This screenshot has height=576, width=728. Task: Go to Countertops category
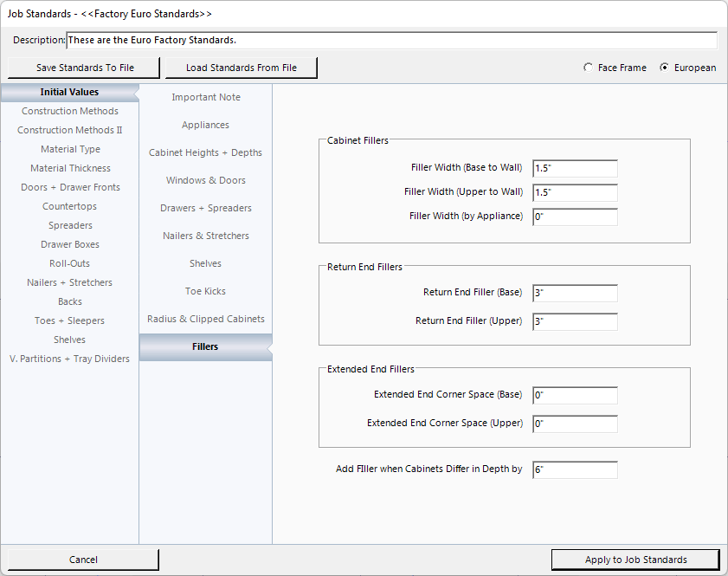70,206
